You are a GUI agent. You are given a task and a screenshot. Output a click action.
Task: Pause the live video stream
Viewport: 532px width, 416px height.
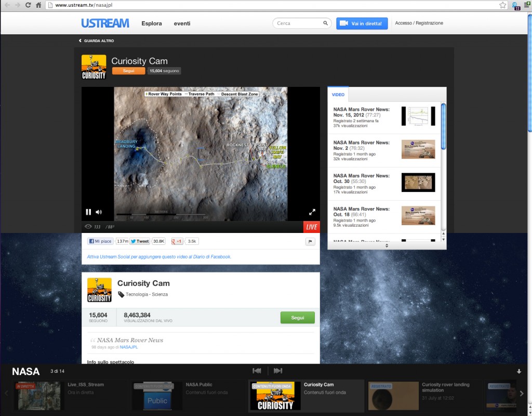88,212
